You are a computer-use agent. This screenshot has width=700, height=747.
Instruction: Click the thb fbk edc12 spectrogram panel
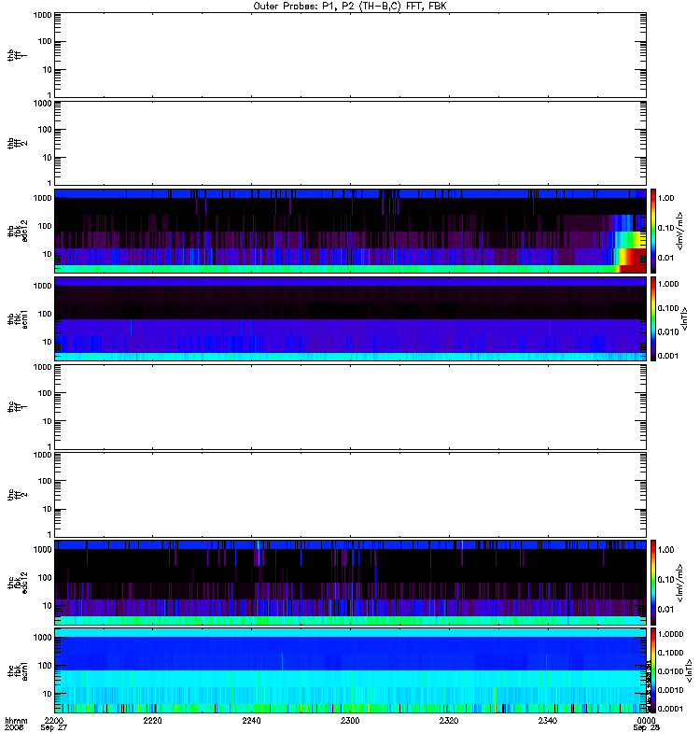click(351, 231)
